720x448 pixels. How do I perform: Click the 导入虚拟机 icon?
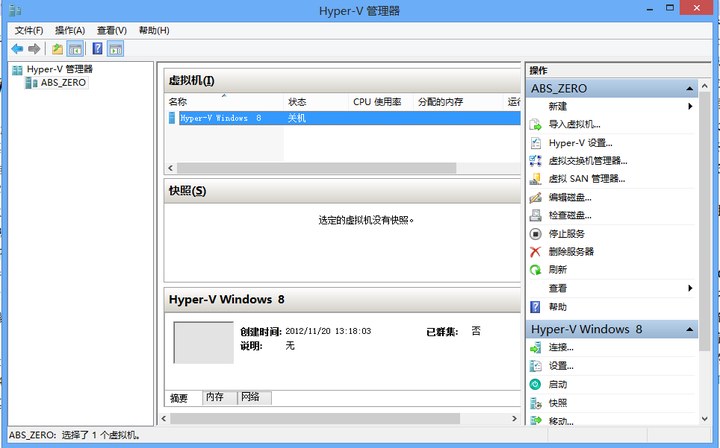pos(535,124)
